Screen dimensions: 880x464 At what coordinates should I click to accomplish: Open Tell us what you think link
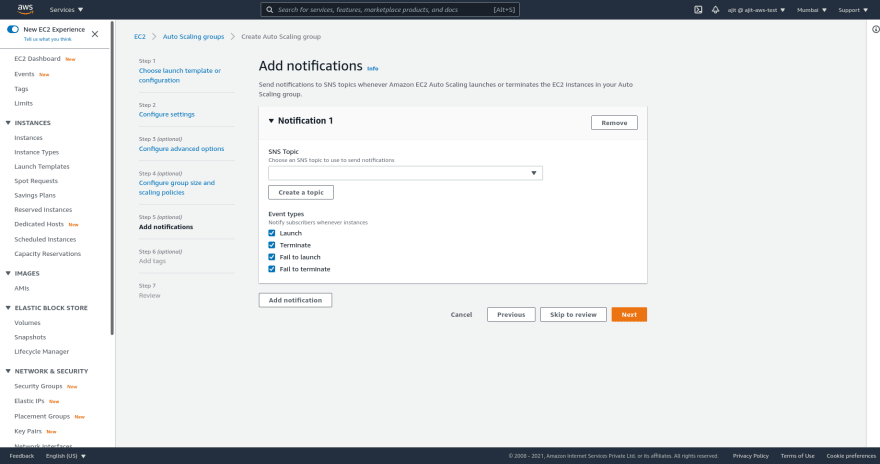pyautogui.click(x=48, y=39)
